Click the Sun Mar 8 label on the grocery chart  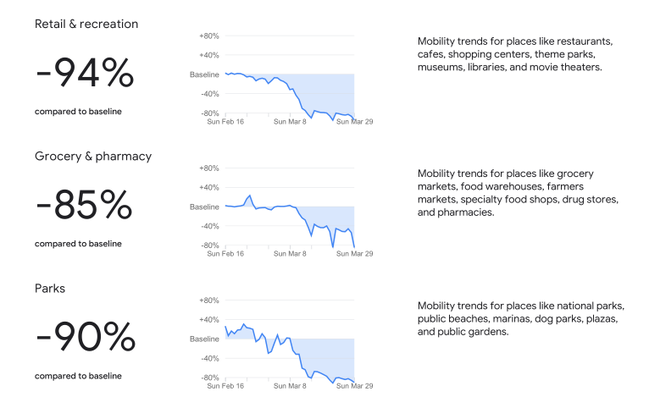point(290,254)
